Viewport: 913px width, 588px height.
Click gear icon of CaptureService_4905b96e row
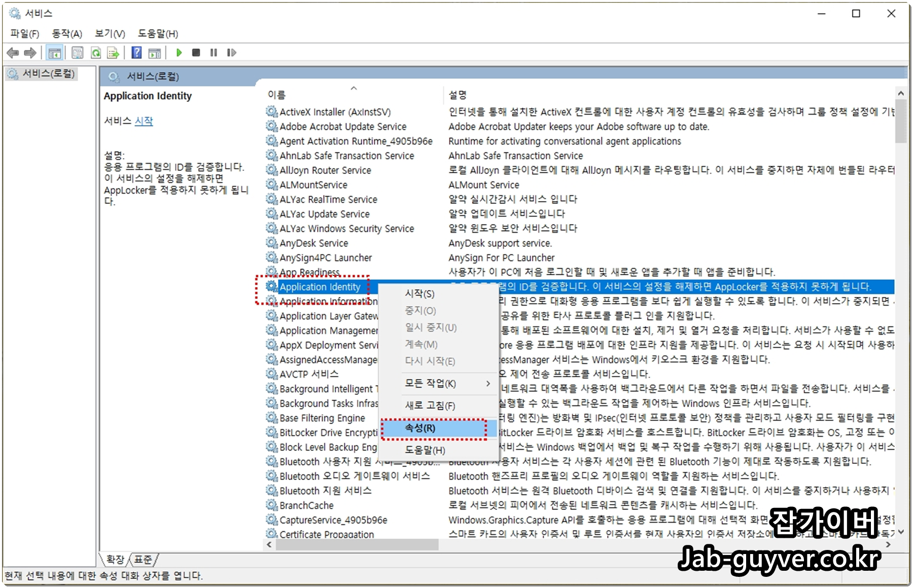click(272, 520)
